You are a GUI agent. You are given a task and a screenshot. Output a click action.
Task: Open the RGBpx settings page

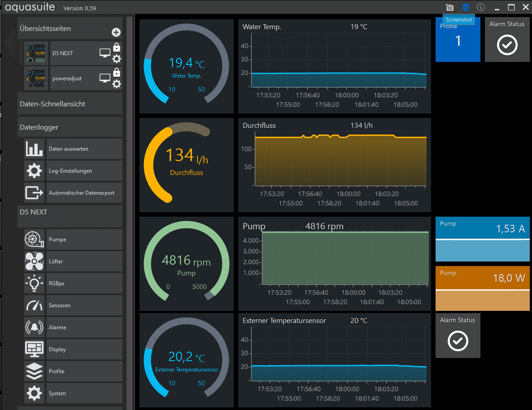(84, 284)
